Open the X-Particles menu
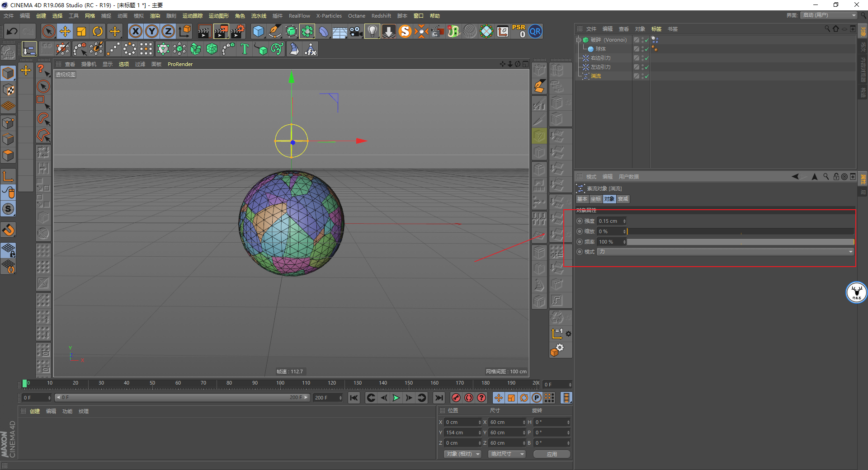This screenshot has height=470, width=868. (x=329, y=16)
